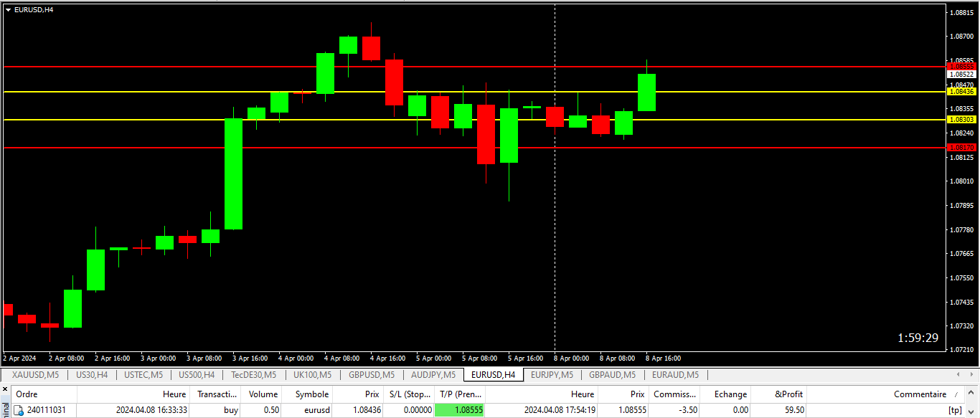Screen dimensions: 980x418
Task: Switch to the EURJPY,M5 chart tab
Action: (552, 375)
